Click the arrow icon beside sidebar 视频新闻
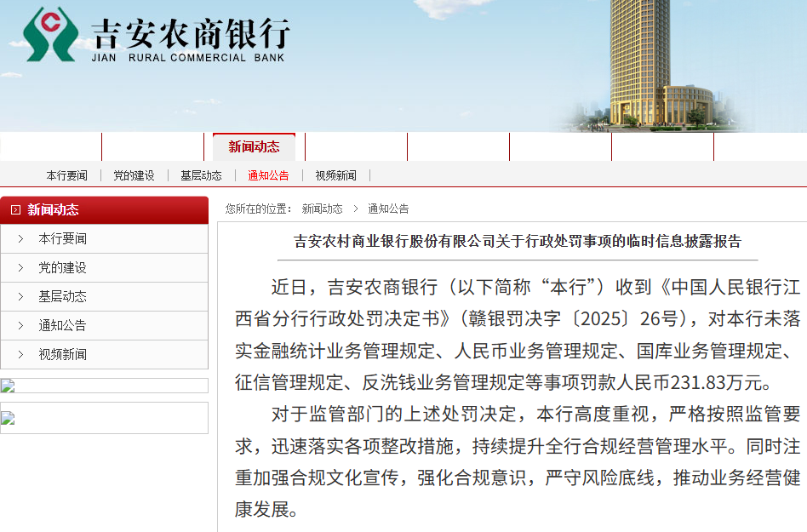The width and height of the screenshot is (807, 532). [20, 355]
